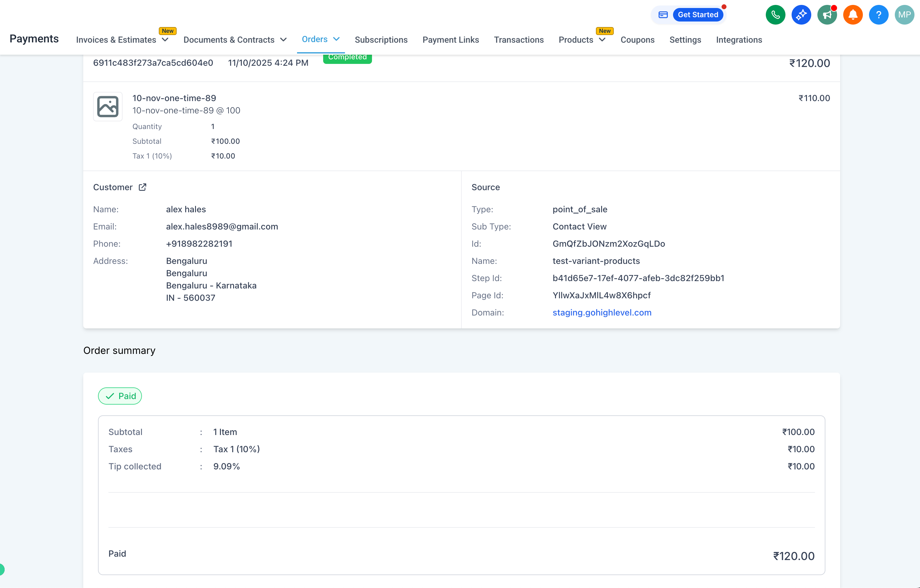Open the MP user profile avatar

point(904,15)
